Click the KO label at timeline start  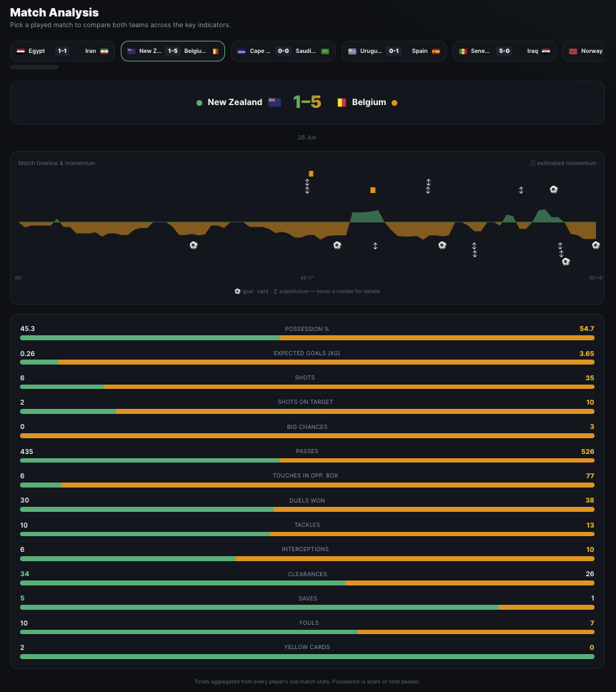[x=18, y=278]
